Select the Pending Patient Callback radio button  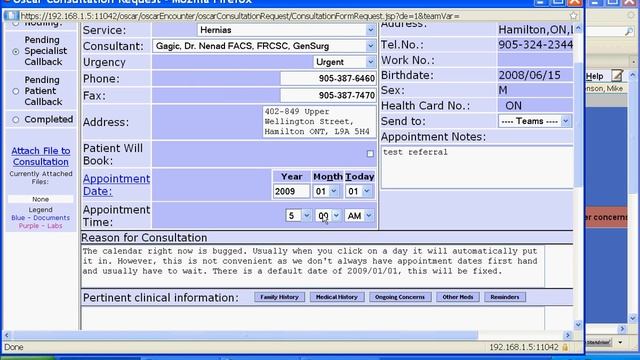(x=16, y=91)
